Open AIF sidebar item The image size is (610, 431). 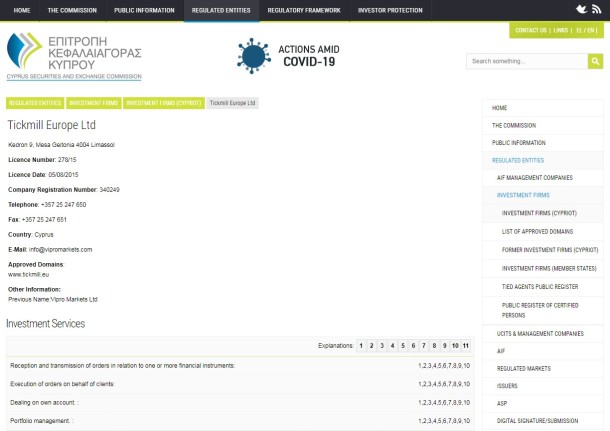tap(543, 351)
